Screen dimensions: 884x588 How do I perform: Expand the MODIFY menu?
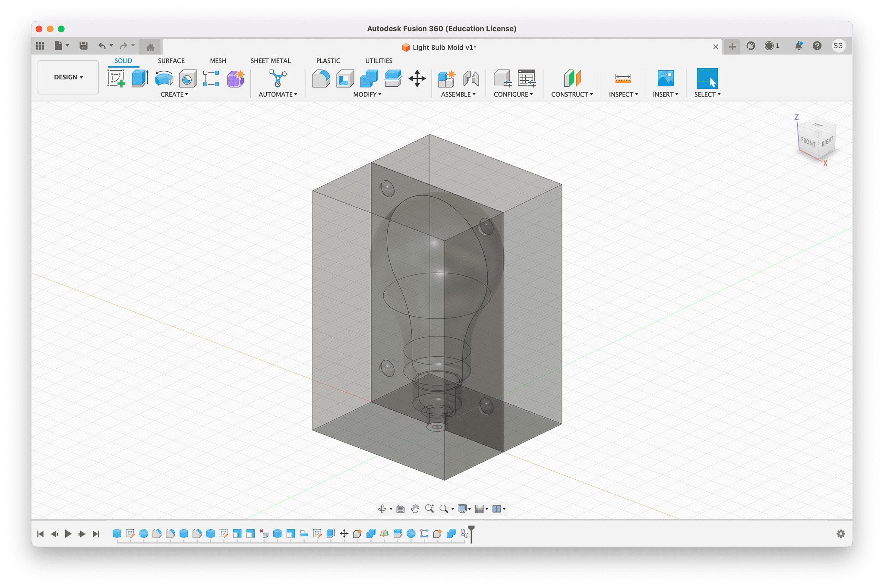(367, 94)
